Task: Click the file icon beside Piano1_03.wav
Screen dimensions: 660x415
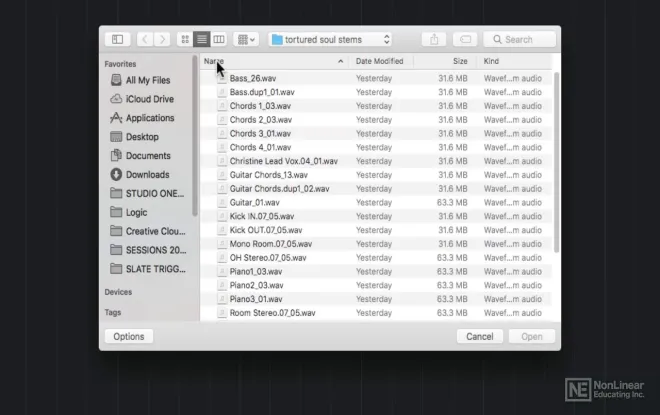Action: tap(222, 271)
